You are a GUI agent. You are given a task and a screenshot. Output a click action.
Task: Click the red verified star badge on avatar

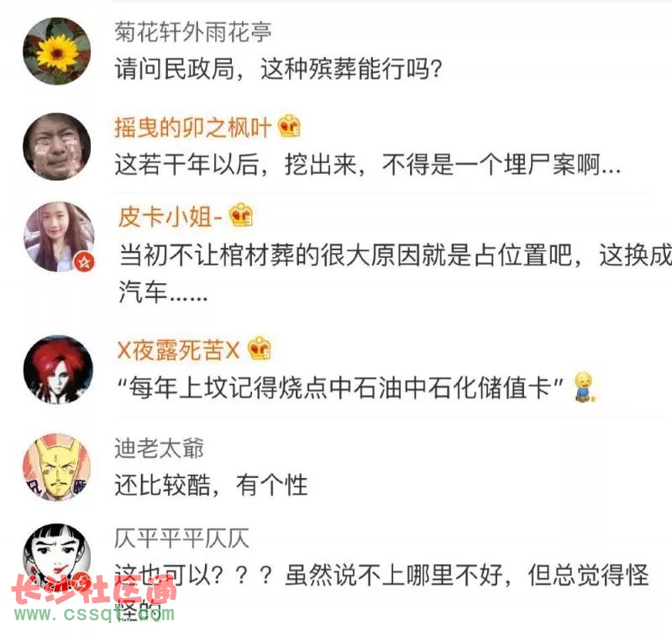click(85, 262)
